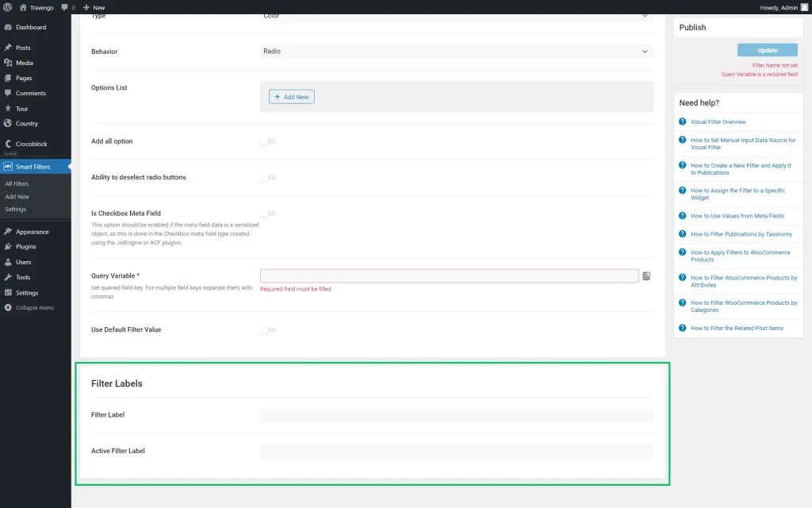812x508 pixels.
Task: Click the comments bubble icon in the admin bar
Action: (x=63, y=7)
